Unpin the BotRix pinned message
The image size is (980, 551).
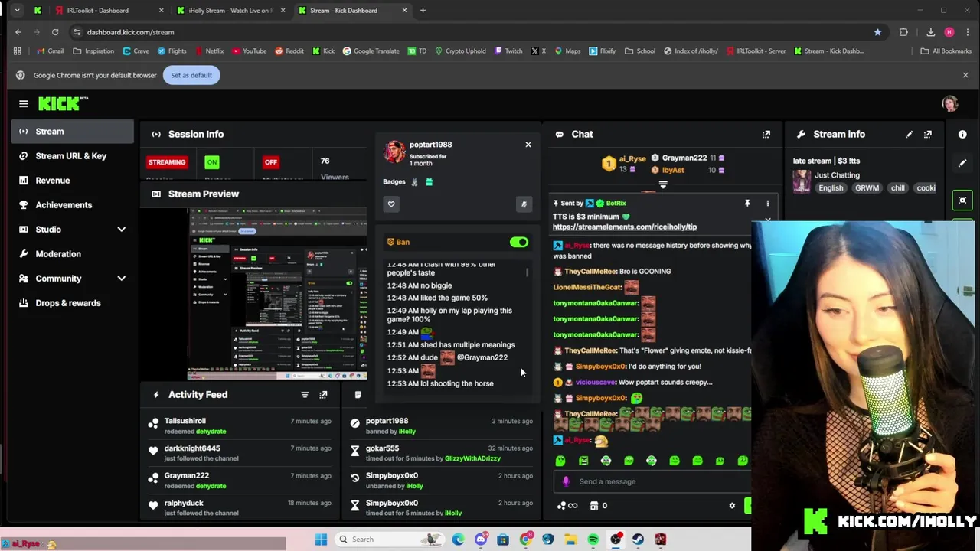(x=746, y=204)
